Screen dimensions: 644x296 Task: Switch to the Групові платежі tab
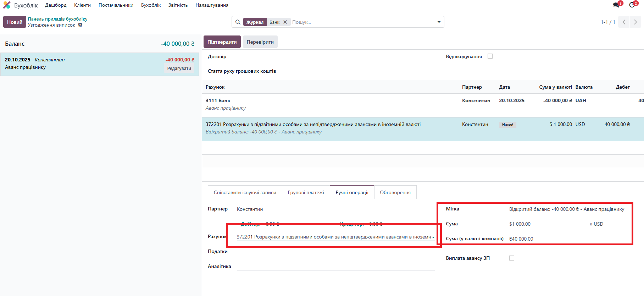tap(306, 192)
